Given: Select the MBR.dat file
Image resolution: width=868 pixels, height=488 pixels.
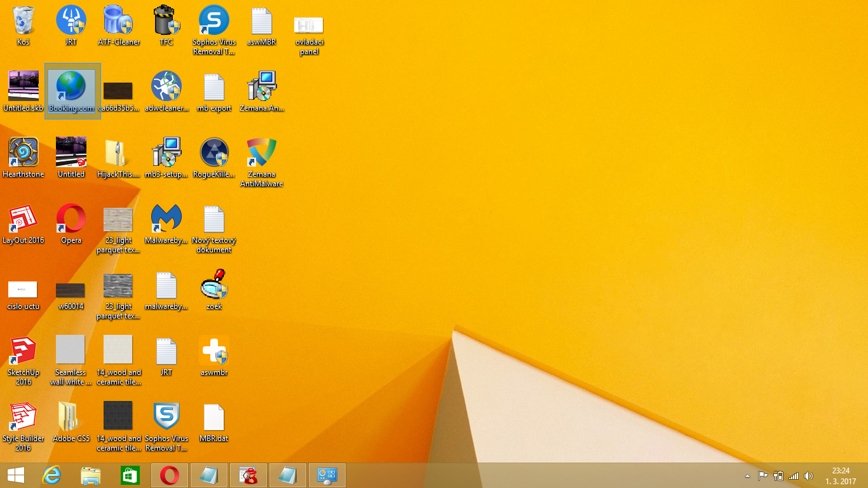Looking at the screenshot, I should 214,417.
